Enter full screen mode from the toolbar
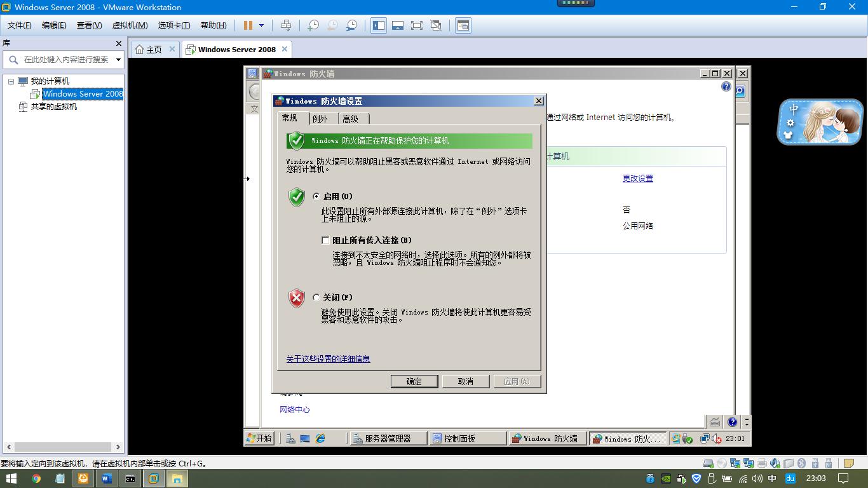Viewport: 868px width, 488px height. pos(417,25)
